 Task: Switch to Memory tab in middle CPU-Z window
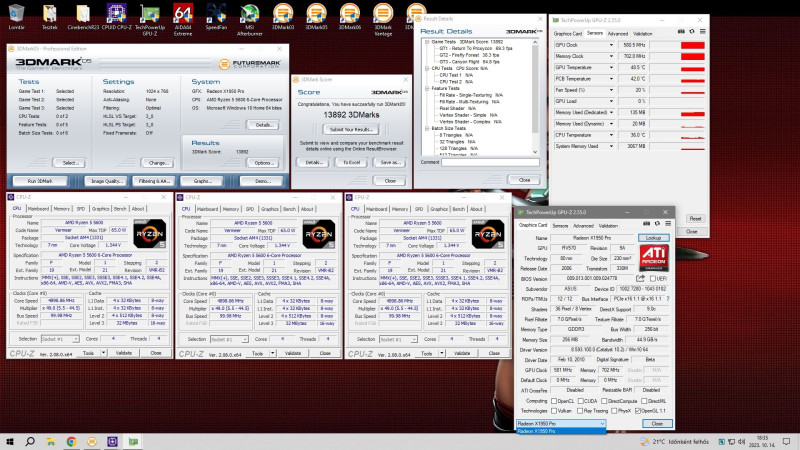click(231, 209)
